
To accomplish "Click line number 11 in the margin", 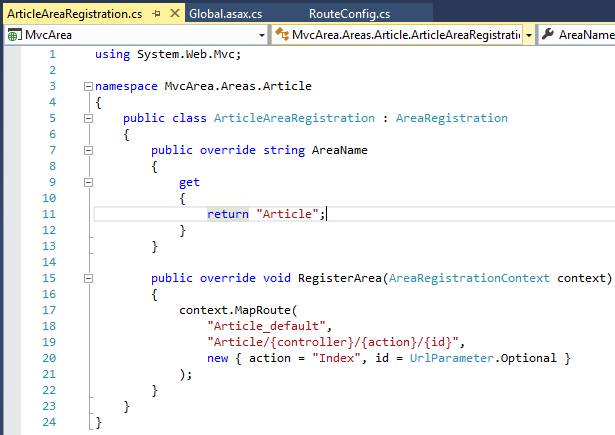I will click(x=49, y=214).
